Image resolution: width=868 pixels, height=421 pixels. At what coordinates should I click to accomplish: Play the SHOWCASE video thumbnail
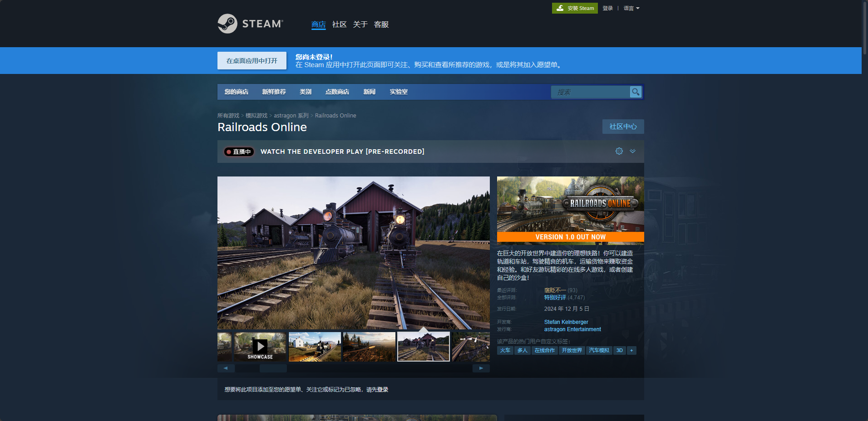click(260, 347)
